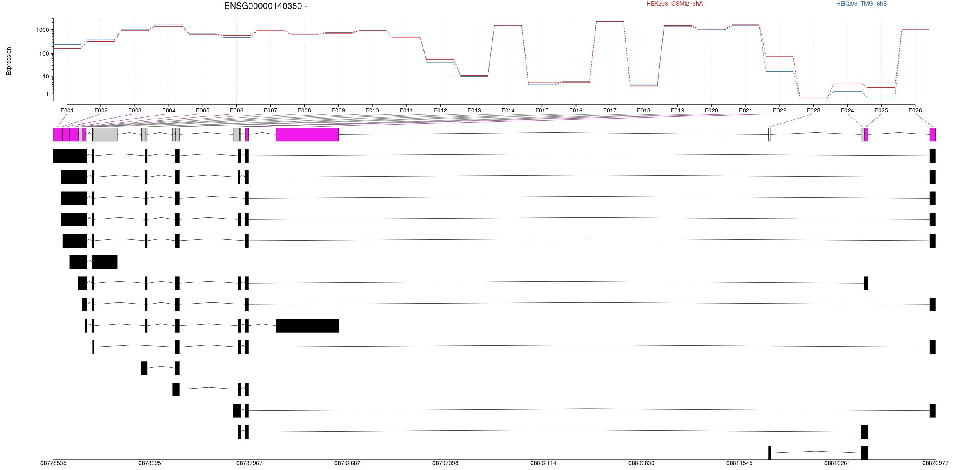
Task: Click exon label E016
Action: [576, 110]
